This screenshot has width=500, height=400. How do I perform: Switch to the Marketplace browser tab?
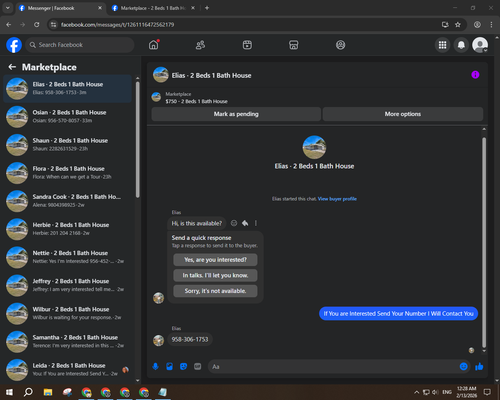click(x=153, y=8)
